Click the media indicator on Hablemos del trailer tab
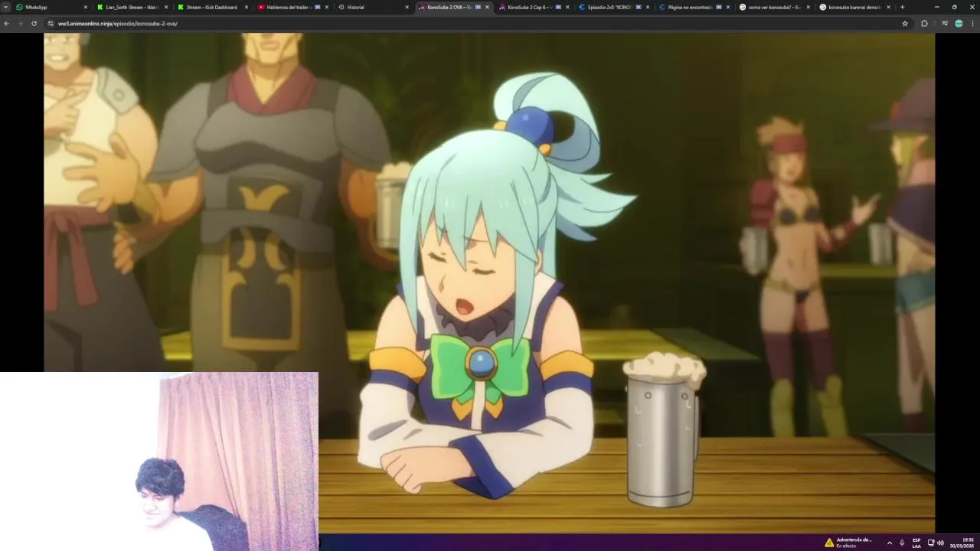 [318, 7]
